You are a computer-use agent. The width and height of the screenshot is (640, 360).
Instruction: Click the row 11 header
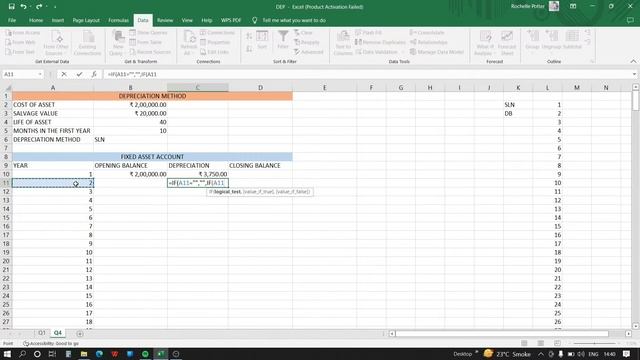pyautogui.click(x=6, y=183)
